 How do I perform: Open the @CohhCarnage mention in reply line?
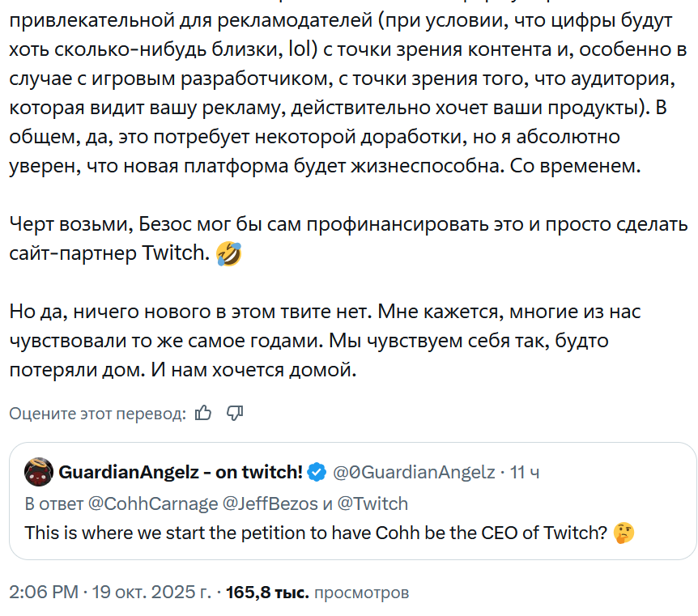pyautogui.click(x=152, y=503)
